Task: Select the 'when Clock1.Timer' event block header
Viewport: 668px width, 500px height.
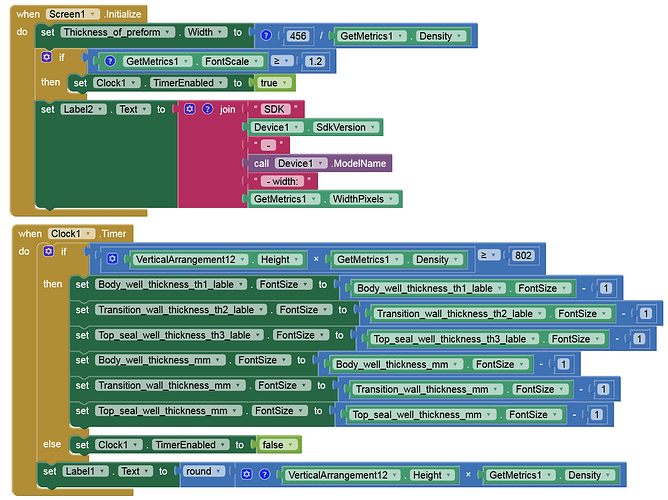Action: (72, 234)
